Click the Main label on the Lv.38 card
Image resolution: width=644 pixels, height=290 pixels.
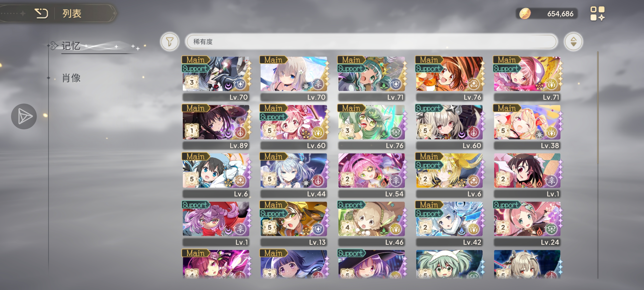(506, 108)
